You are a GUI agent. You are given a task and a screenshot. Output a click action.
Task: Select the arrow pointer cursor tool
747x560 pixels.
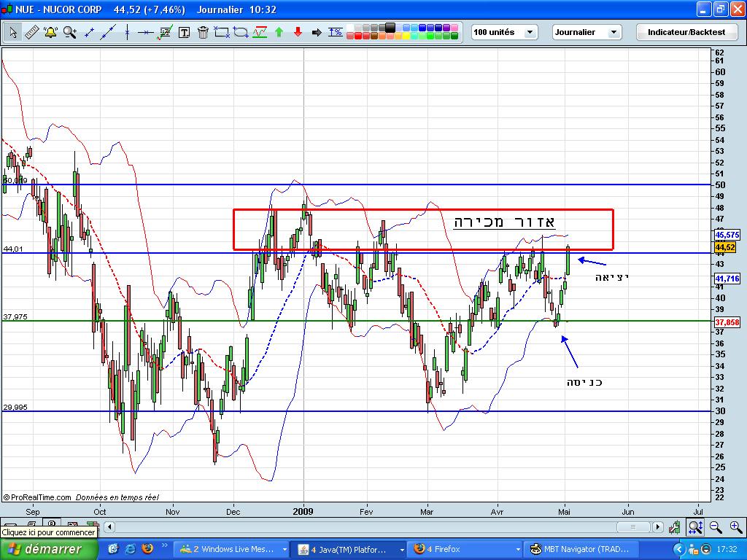pos(13,32)
